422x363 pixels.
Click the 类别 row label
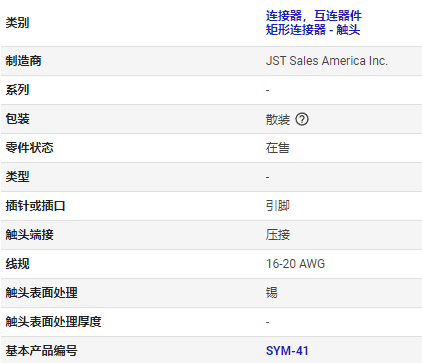[17, 23]
